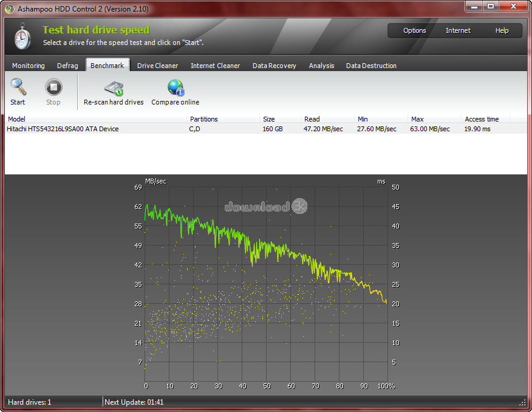Image resolution: width=532 pixels, height=412 pixels.
Task: Maximize the HDD Control window
Action: [491, 7]
